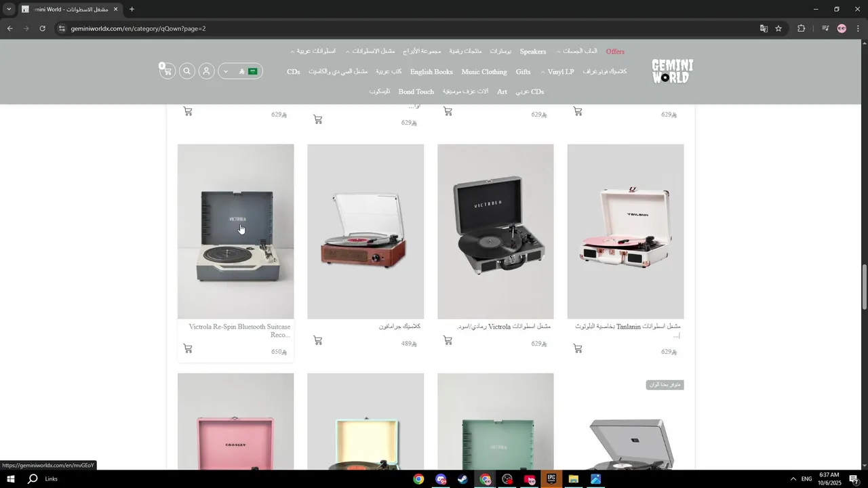Screen dimensions: 868x488
Task: View the black Victrola suitcase turntable image
Action: pos(495,231)
